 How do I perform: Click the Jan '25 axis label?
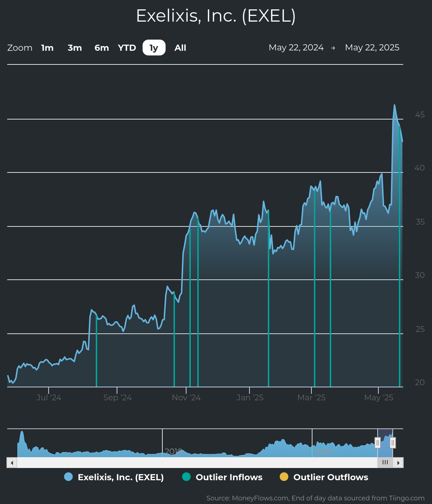point(250,397)
